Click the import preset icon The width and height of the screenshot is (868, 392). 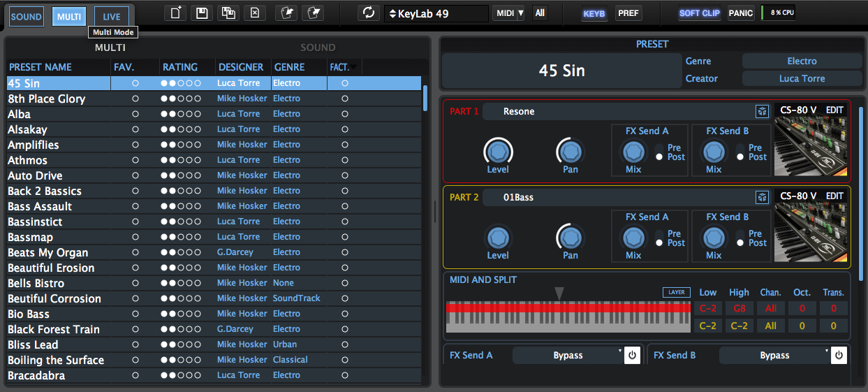tap(286, 13)
